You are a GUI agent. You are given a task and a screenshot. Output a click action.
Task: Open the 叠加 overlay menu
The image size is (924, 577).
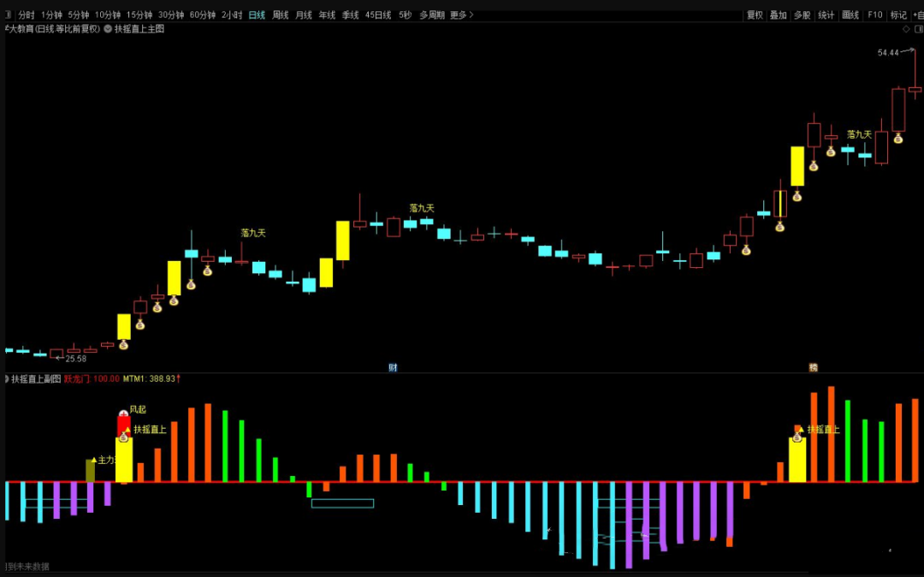click(778, 15)
